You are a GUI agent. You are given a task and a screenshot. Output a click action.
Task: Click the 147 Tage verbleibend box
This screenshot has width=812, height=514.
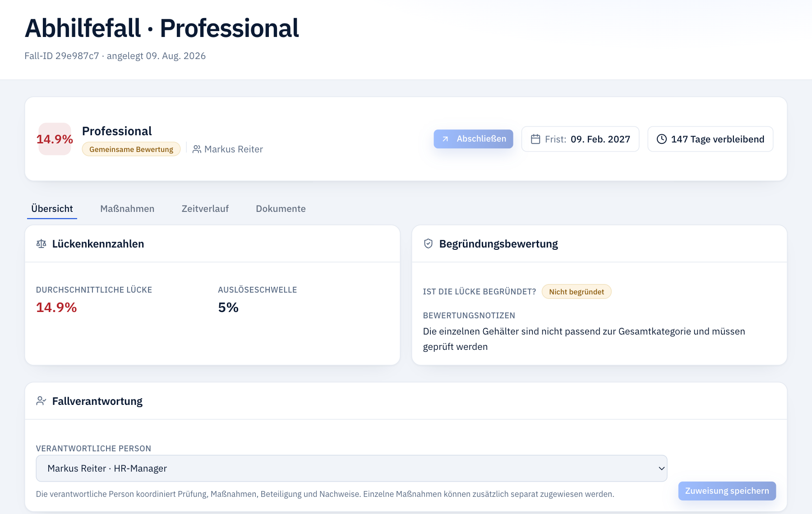[x=710, y=139]
